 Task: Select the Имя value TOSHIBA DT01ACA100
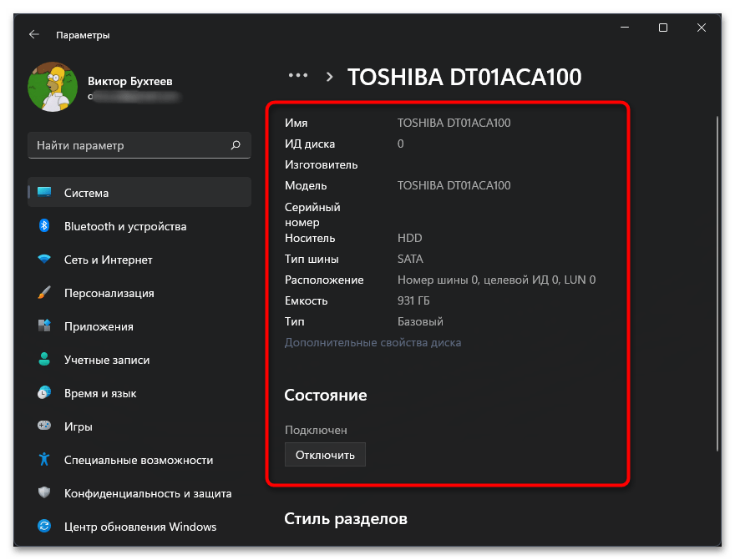(x=454, y=123)
